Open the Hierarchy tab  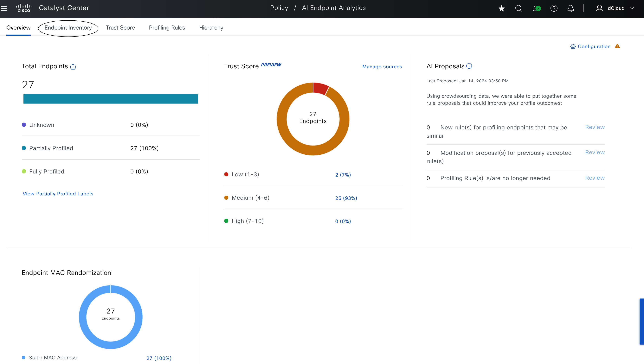[x=211, y=28]
